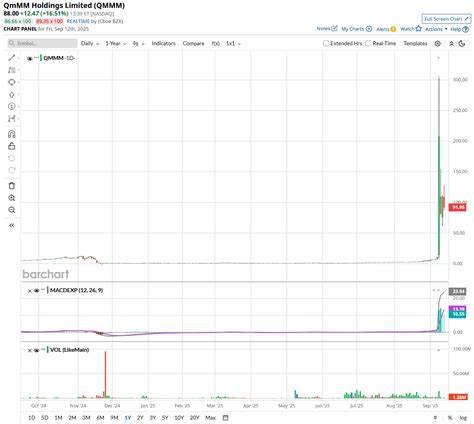Click the VOL plot color swatch

[x=47, y=350]
